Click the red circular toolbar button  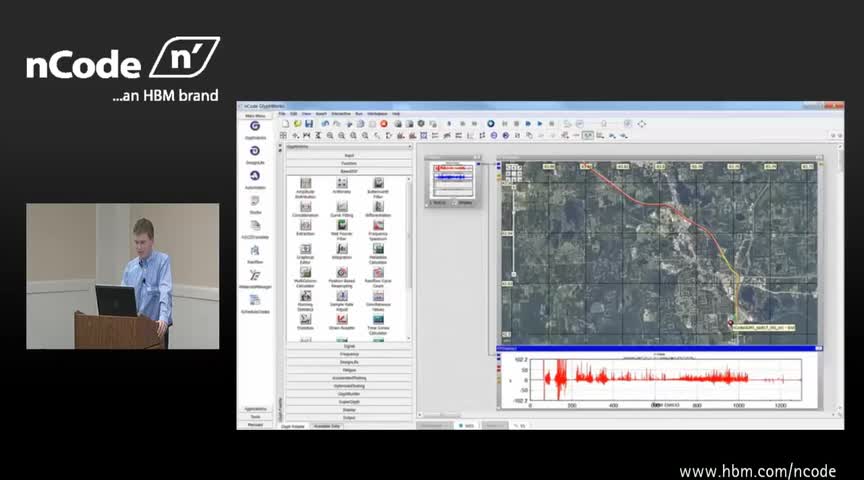[x=384, y=124]
